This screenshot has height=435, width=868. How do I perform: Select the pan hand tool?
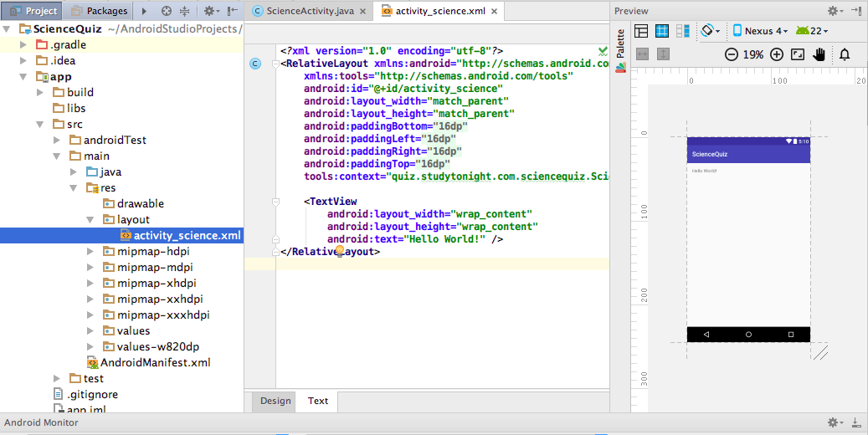tap(819, 54)
